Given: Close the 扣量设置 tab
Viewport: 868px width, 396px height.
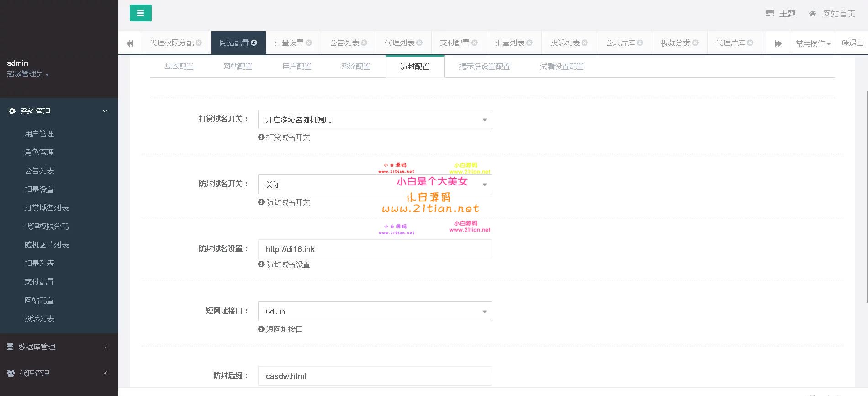Looking at the screenshot, I should [x=309, y=43].
